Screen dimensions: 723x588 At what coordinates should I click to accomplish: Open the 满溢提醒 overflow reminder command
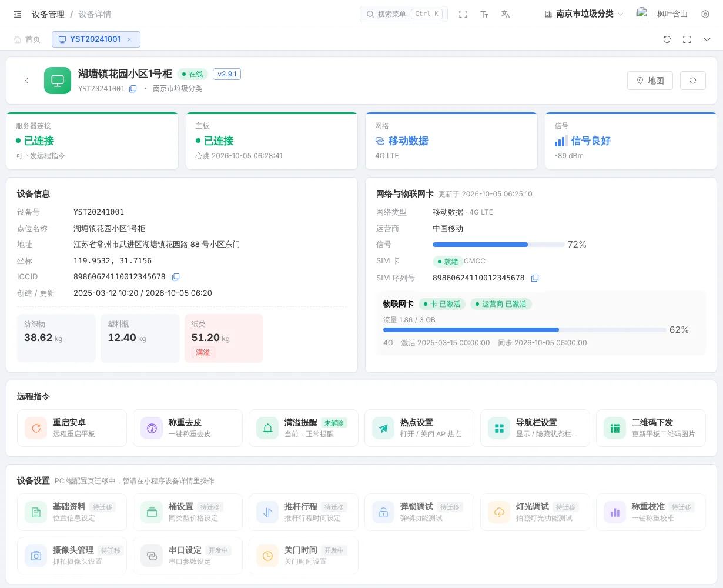click(303, 428)
